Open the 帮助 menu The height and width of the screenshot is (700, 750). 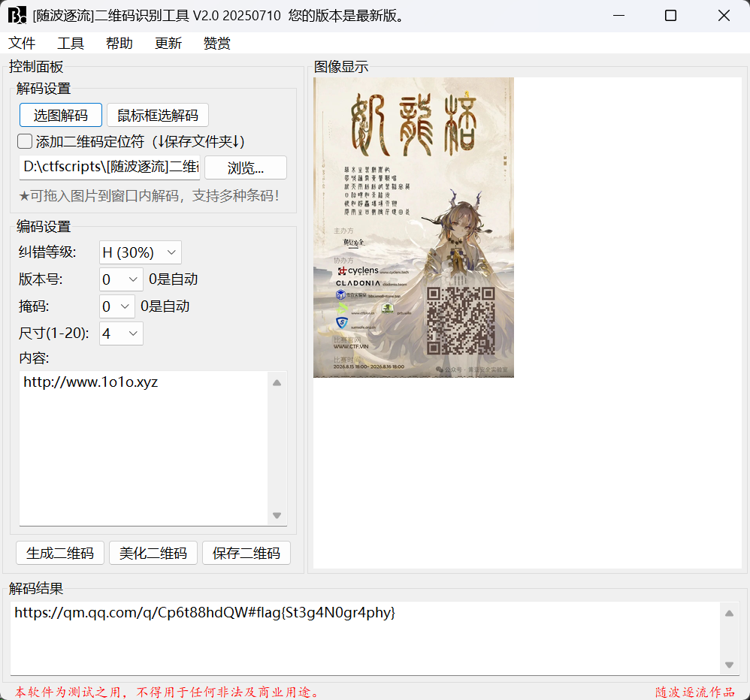119,44
